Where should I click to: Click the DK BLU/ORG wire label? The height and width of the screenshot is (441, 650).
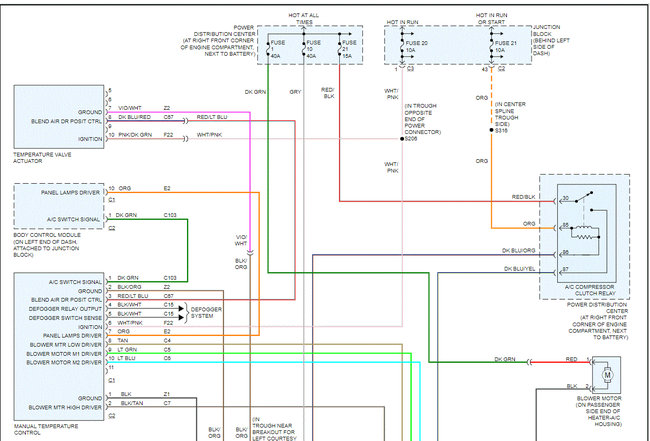pos(518,251)
